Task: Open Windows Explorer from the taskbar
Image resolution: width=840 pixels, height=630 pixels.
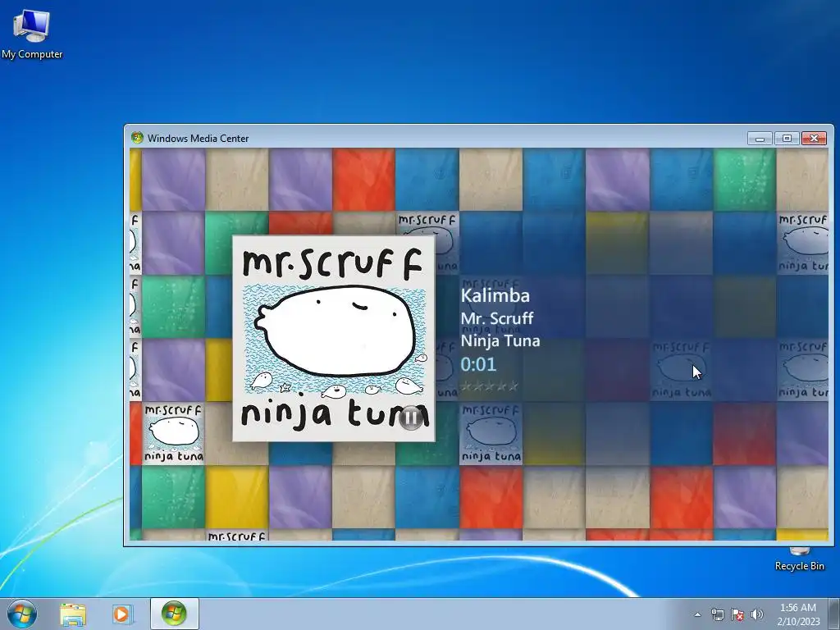Action: point(73,614)
